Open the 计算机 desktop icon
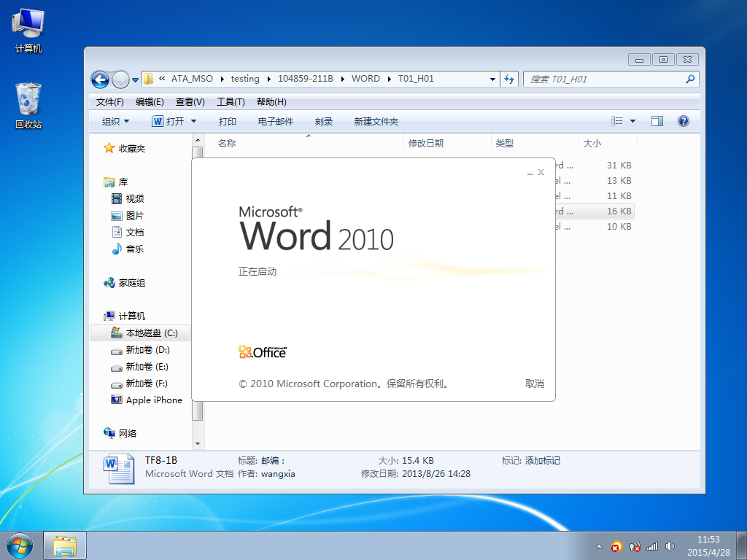Image resolution: width=747 pixels, height=560 pixels. click(28, 31)
